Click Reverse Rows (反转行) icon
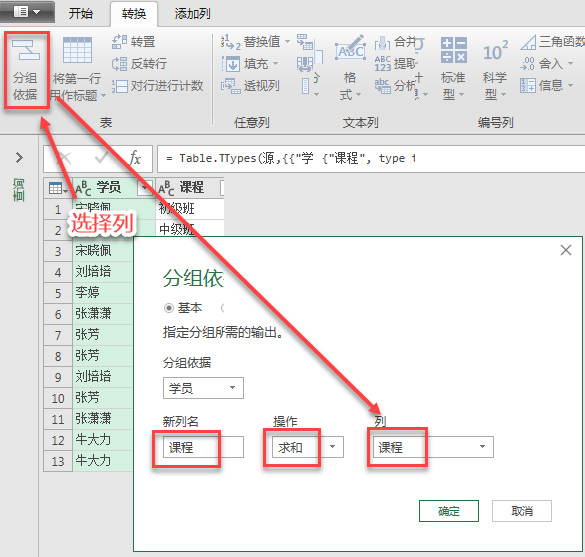Screen dimensions: 585x557 point(119,64)
